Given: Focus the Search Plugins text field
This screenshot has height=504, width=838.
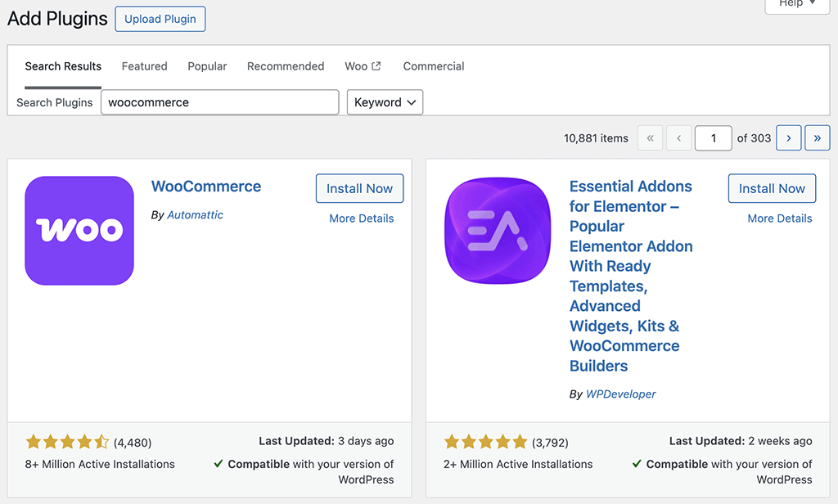Looking at the screenshot, I should [219, 102].
